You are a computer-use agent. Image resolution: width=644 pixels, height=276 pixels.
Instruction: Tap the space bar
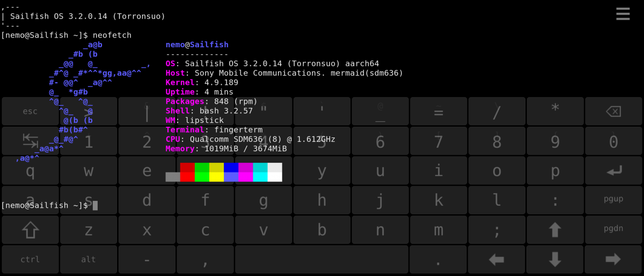click(322, 259)
